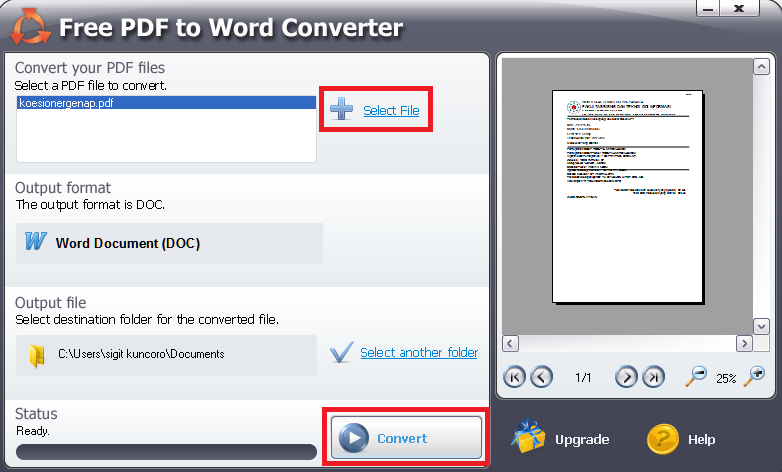Click the yellow Help question mark icon
This screenshot has height=472, width=782.
pyautogui.click(x=663, y=439)
